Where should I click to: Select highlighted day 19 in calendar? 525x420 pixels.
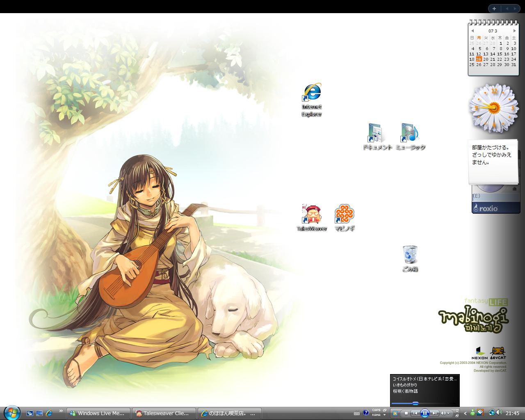[479, 59]
